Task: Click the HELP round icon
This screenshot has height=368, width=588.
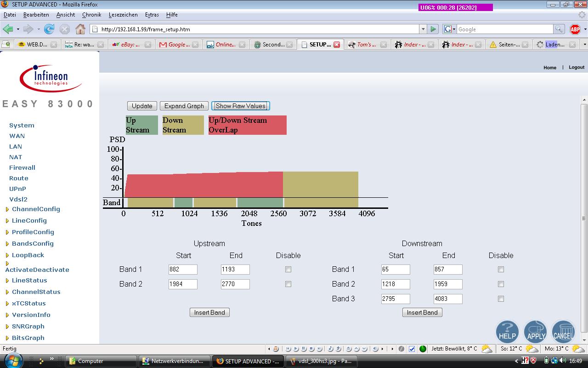Action: (x=507, y=332)
